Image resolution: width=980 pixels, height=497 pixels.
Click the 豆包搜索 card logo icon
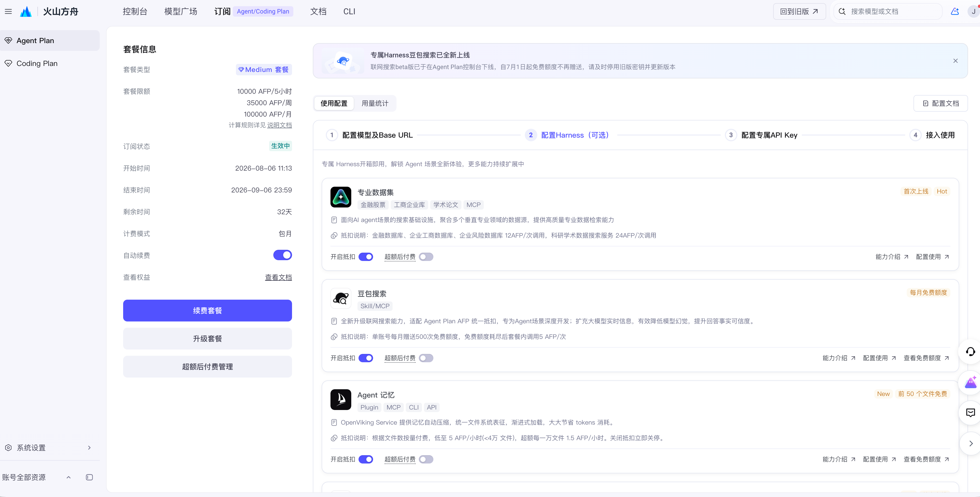pos(341,298)
